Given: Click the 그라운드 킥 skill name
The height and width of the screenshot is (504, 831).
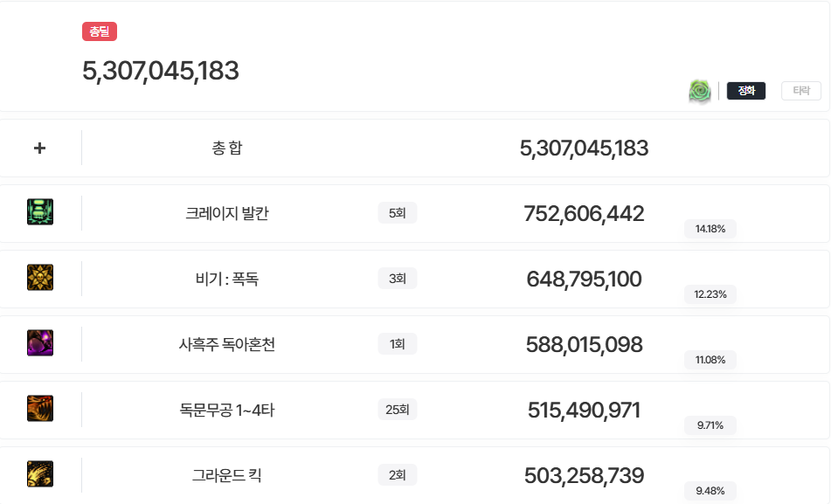Looking at the screenshot, I should point(227,475).
